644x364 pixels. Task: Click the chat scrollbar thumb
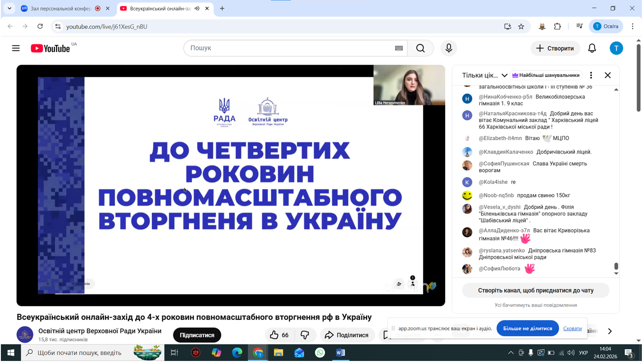click(616, 266)
